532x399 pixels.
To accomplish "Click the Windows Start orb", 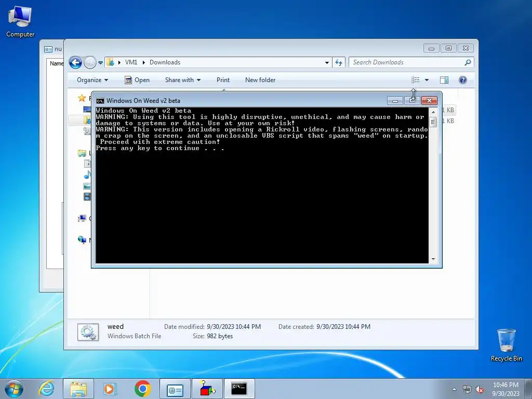I will tap(14, 389).
